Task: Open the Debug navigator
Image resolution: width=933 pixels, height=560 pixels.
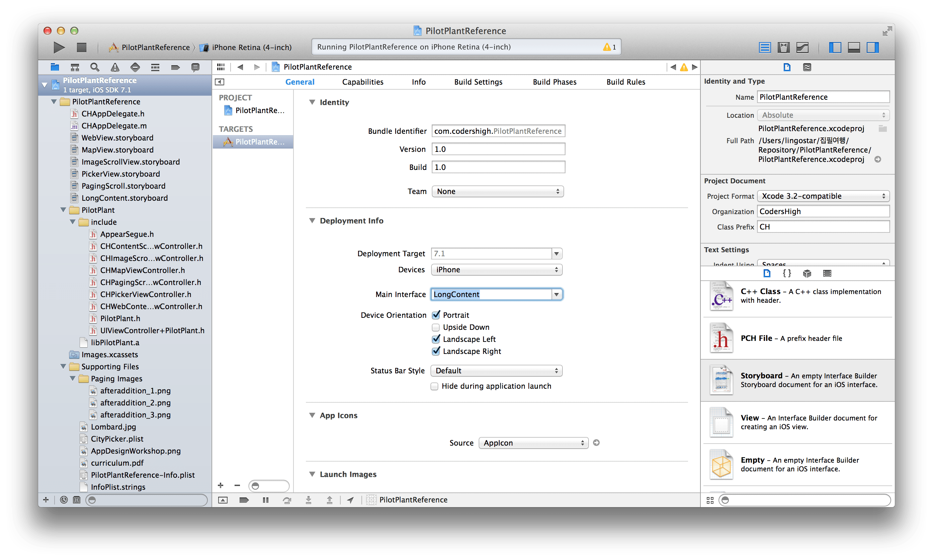Action: coord(155,67)
